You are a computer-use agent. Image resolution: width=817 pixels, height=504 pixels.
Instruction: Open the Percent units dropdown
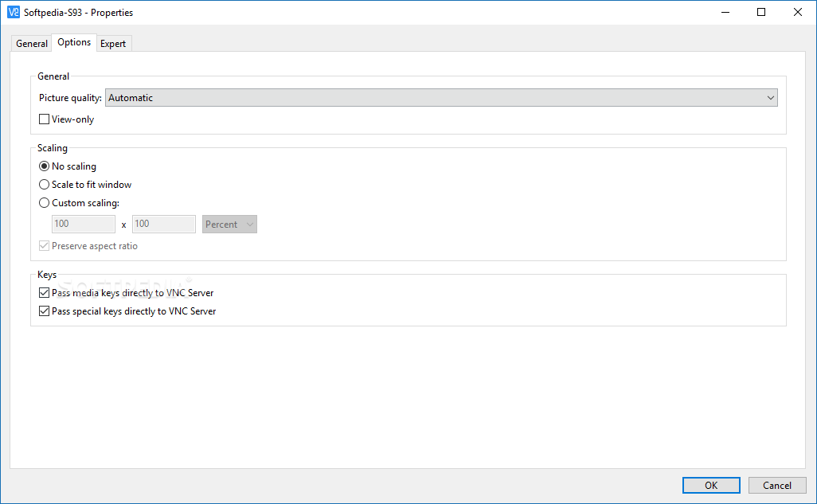click(x=229, y=224)
